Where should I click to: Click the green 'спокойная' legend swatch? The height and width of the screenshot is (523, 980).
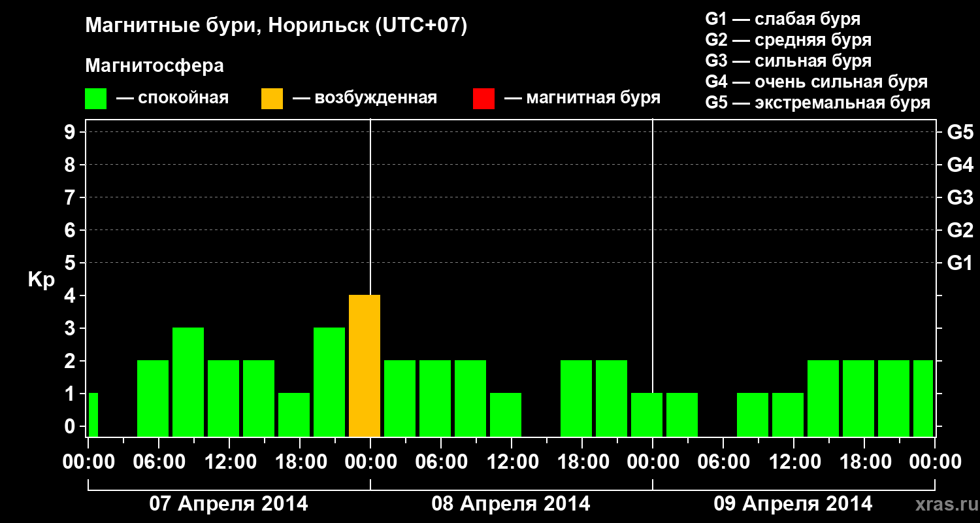click(x=96, y=99)
